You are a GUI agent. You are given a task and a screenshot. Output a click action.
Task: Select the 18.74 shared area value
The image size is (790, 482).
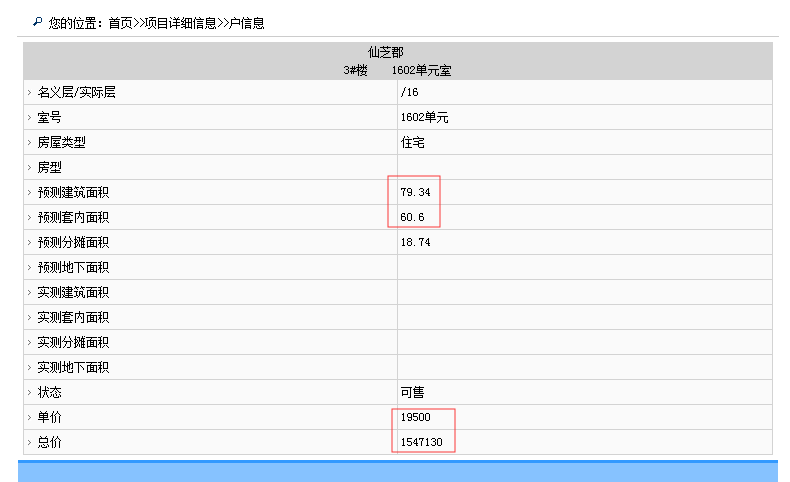point(416,242)
